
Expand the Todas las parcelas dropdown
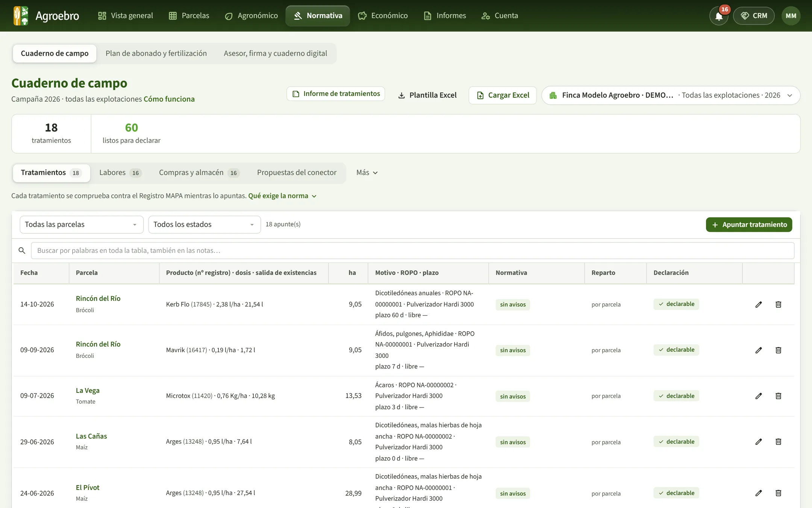tap(82, 225)
